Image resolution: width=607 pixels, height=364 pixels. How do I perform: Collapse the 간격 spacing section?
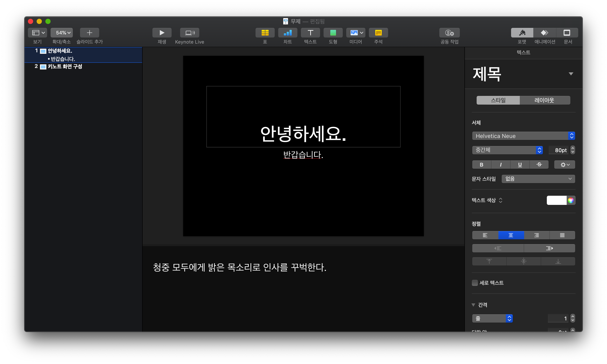[x=473, y=305]
